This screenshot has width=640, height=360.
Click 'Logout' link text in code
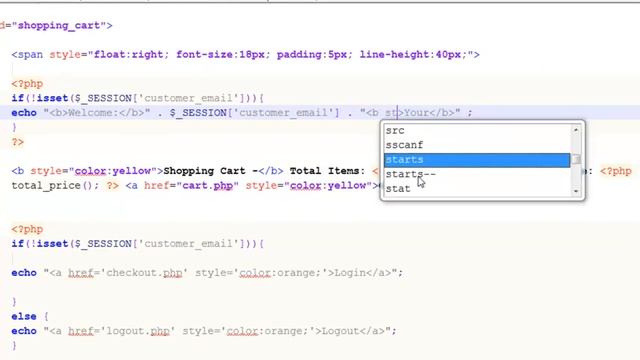[x=340, y=331]
